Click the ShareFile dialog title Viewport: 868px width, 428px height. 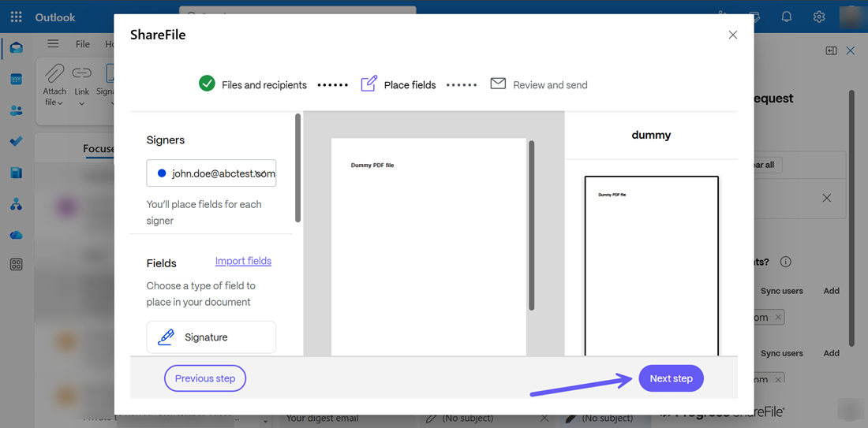[x=158, y=35]
